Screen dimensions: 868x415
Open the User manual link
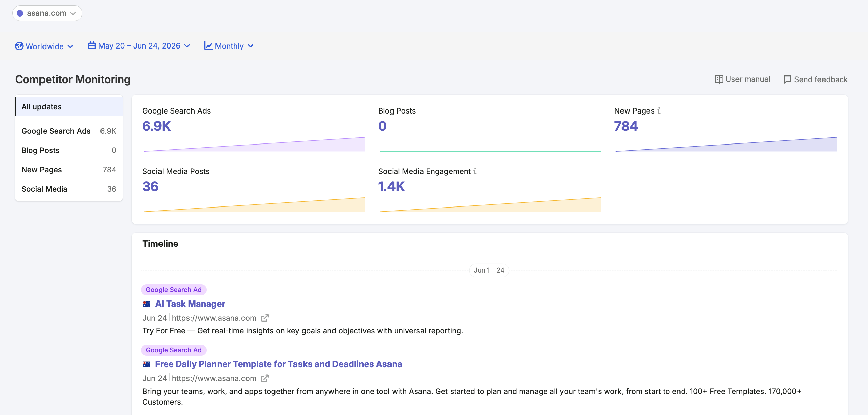[743, 79]
